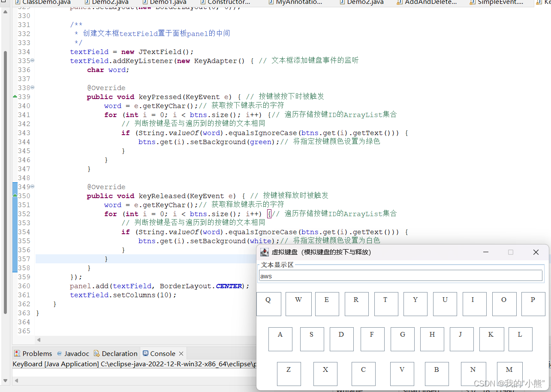Click the Java file icon on Constructor tab
The width and height of the screenshot is (551, 392).
tap(203, 2)
